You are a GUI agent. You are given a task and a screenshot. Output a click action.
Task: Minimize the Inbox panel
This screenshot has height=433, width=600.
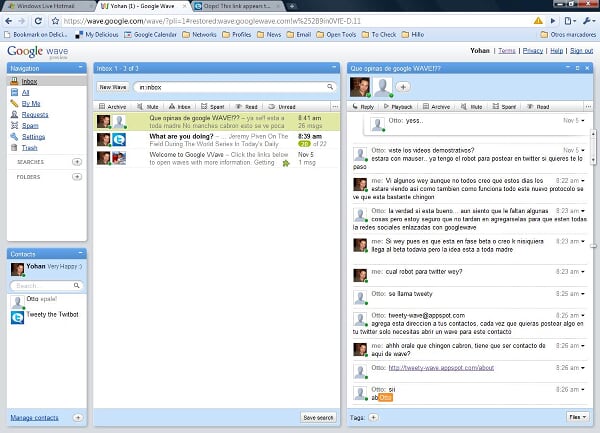click(x=334, y=67)
